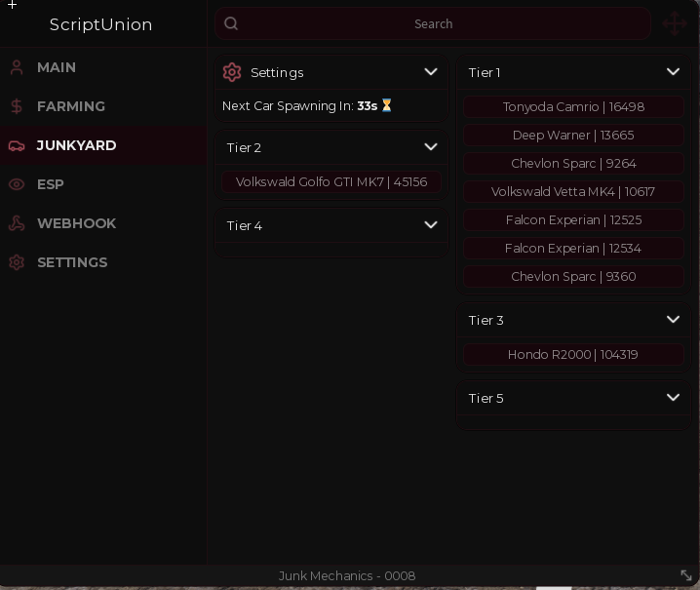700x590 pixels.
Task: Click the plus icon above ScriptUnion
Action: pyautogui.click(x=12, y=5)
